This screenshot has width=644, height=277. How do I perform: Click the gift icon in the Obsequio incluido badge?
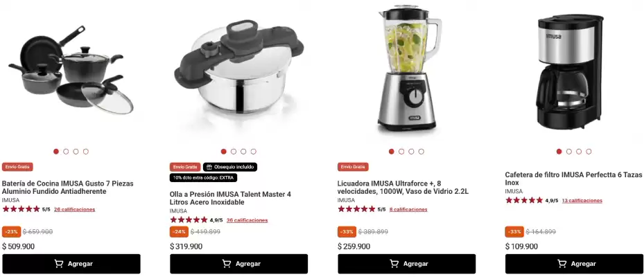[x=209, y=167]
